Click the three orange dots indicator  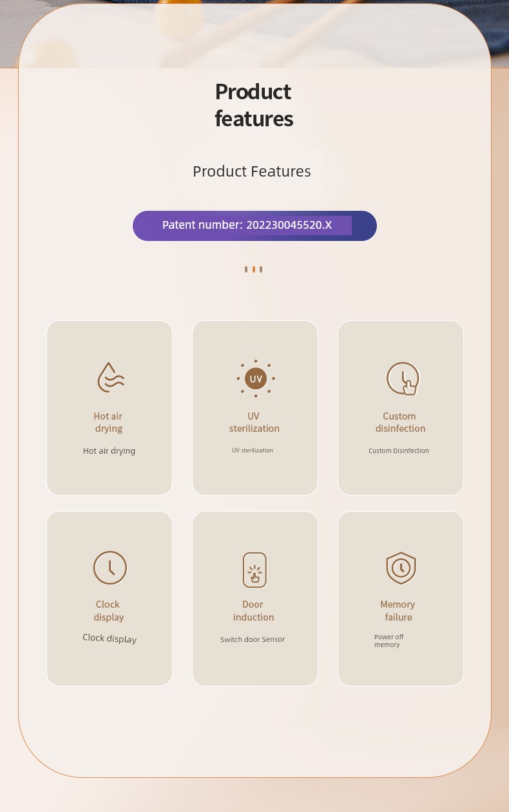coord(253,269)
